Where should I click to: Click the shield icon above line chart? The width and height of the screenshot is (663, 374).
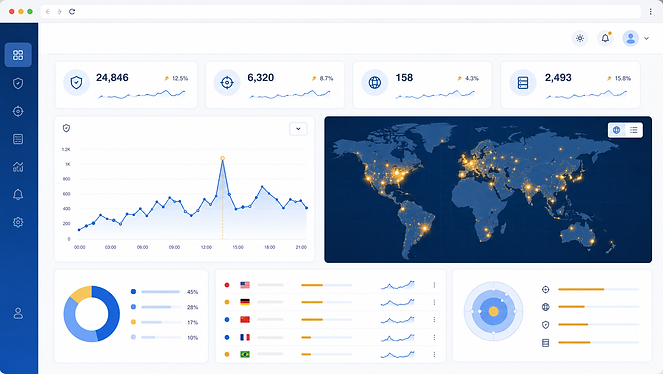point(66,128)
